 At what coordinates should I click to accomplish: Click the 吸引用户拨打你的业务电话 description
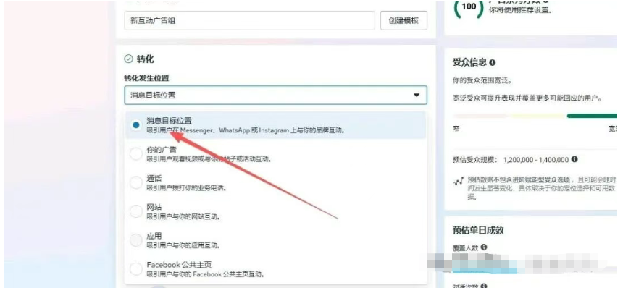[x=187, y=188]
